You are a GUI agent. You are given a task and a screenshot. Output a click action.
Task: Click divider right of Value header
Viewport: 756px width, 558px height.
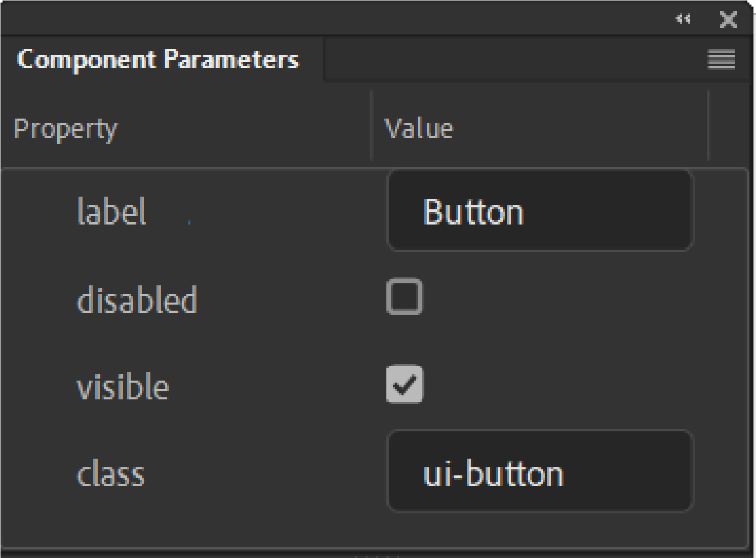pyautogui.click(x=708, y=127)
